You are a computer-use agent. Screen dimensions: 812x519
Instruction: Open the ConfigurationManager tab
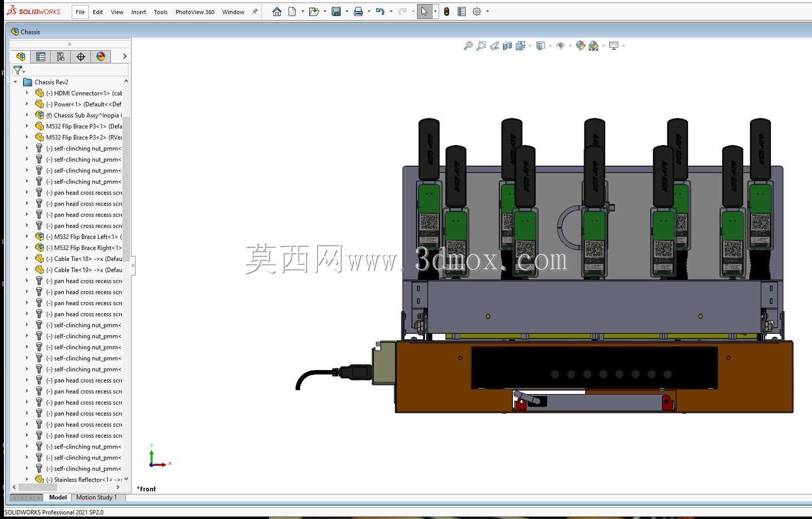61,56
